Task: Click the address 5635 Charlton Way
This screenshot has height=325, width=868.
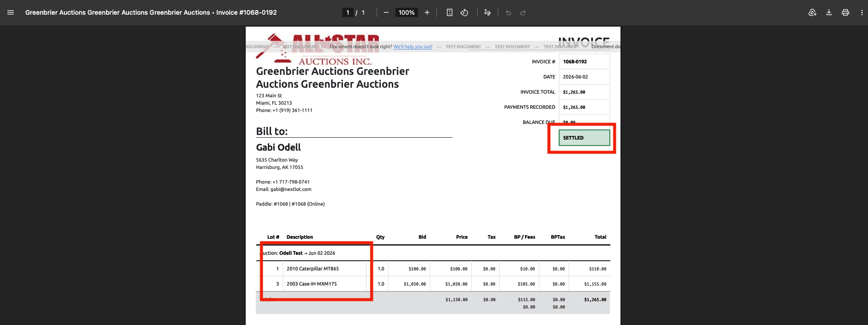Action: (277, 160)
